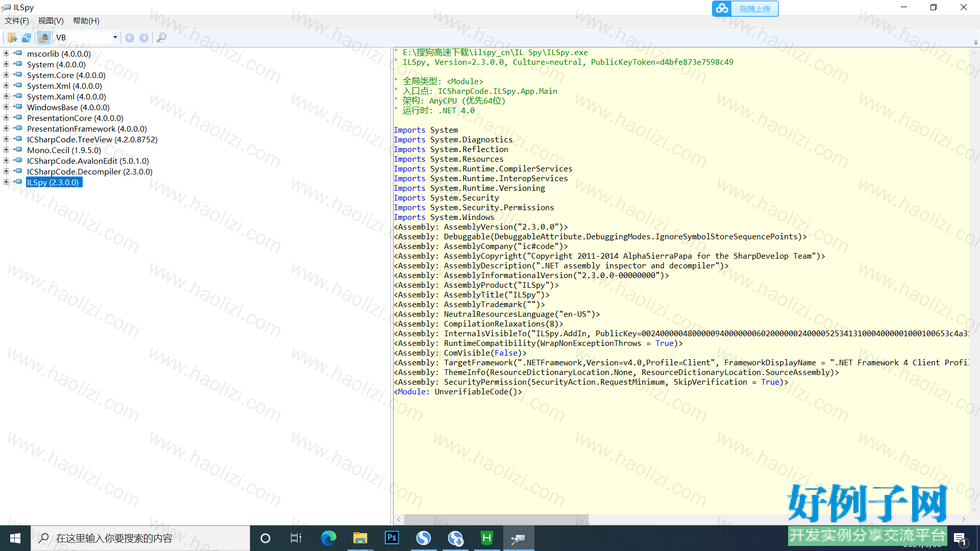Image resolution: width=980 pixels, height=551 pixels.
Task: Select ICSharpCode.AvalonEdit (5.0.1.0) assembly
Action: 88,161
